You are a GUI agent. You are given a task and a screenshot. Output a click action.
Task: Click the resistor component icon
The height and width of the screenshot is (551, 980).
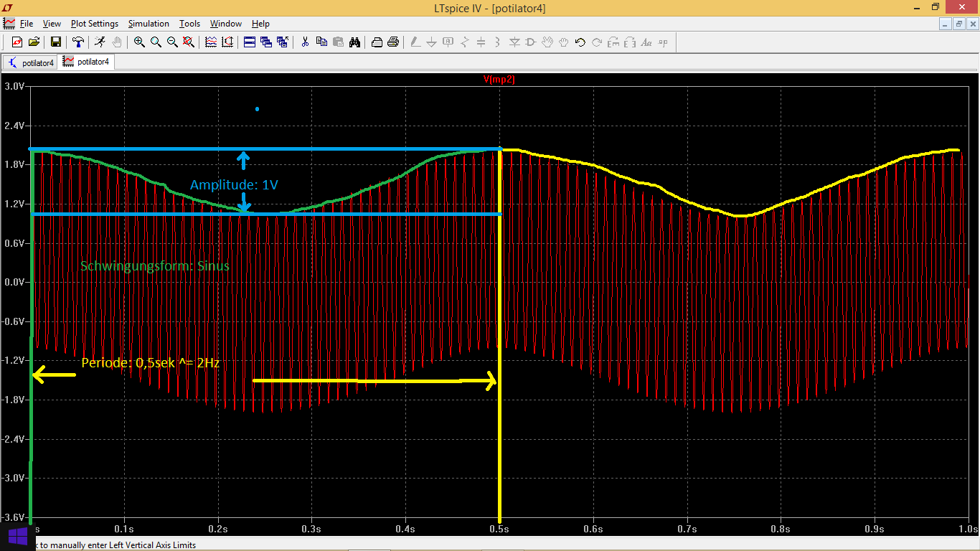(x=465, y=42)
